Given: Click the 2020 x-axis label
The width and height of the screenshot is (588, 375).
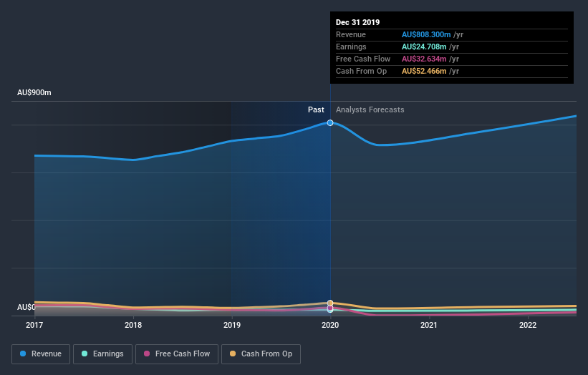Looking at the screenshot, I should pyautogui.click(x=330, y=325).
